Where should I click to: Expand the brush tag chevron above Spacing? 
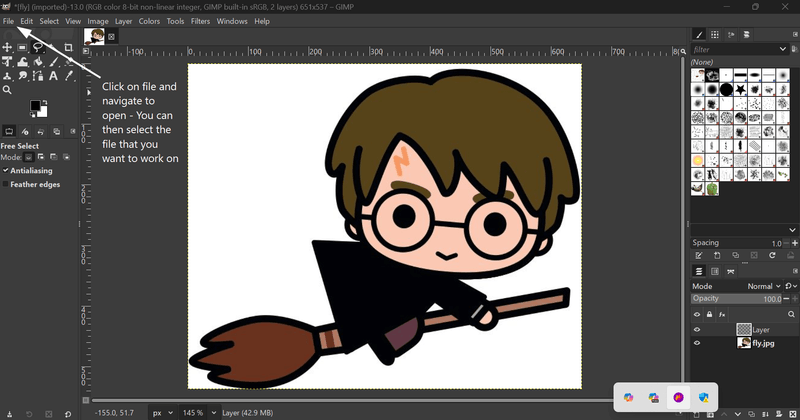pos(792,230)
